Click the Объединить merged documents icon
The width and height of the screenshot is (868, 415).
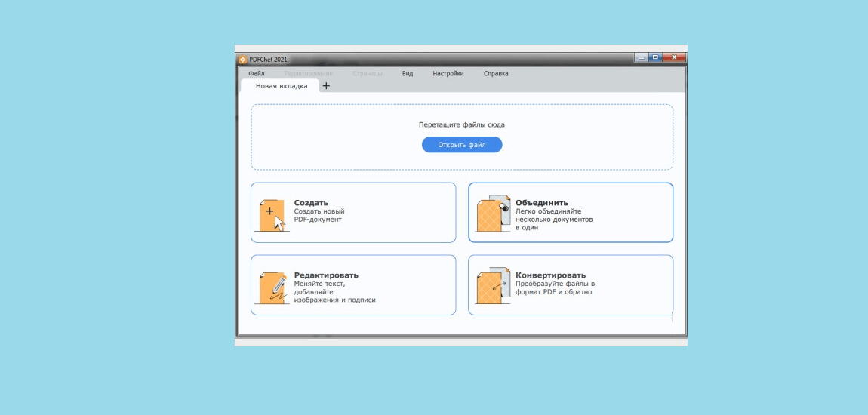click(494, 213)
